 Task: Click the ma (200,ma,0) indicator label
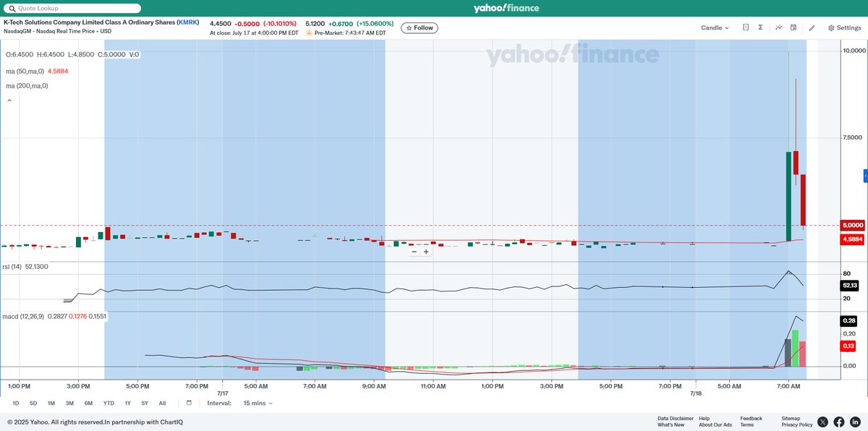click(27, 86)
